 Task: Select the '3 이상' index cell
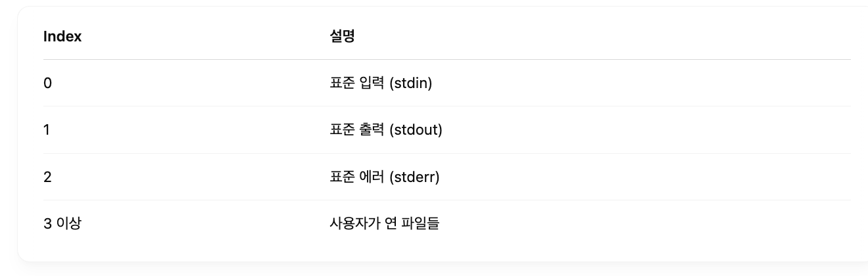[x=62, y=224]
